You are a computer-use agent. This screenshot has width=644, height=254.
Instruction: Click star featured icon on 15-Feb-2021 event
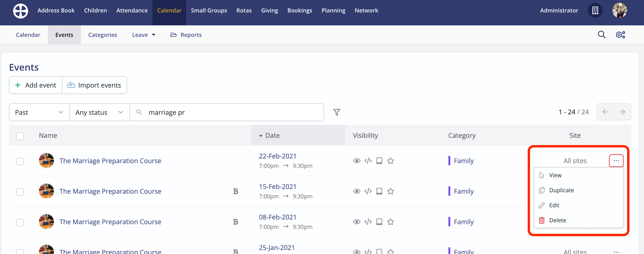coord(390,191)
